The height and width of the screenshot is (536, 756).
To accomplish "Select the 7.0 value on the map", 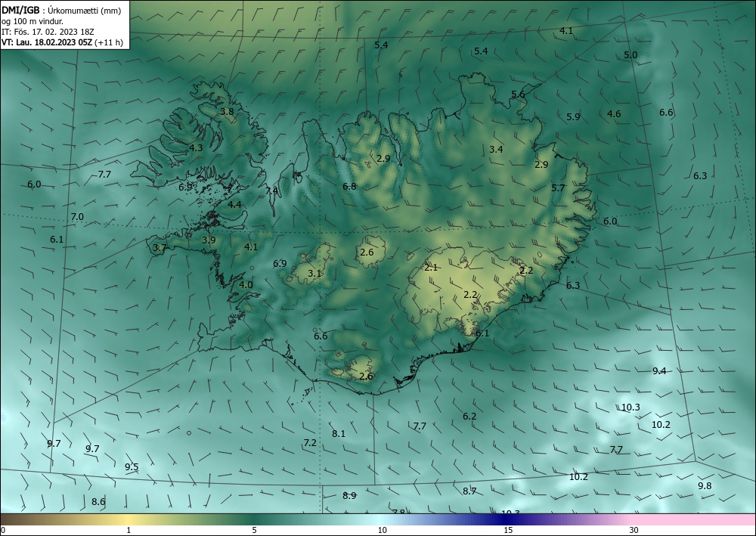I will pyautogui.click(x=77, y=217).
